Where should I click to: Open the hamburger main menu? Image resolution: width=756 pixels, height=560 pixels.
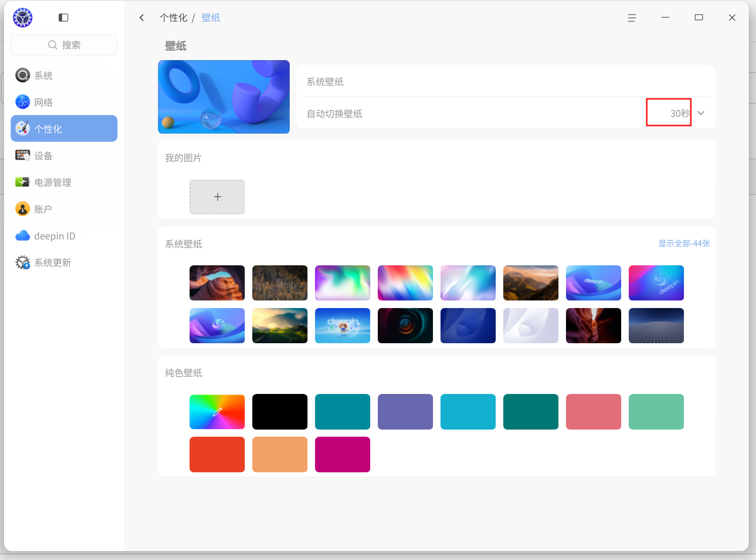pos(632,18)
